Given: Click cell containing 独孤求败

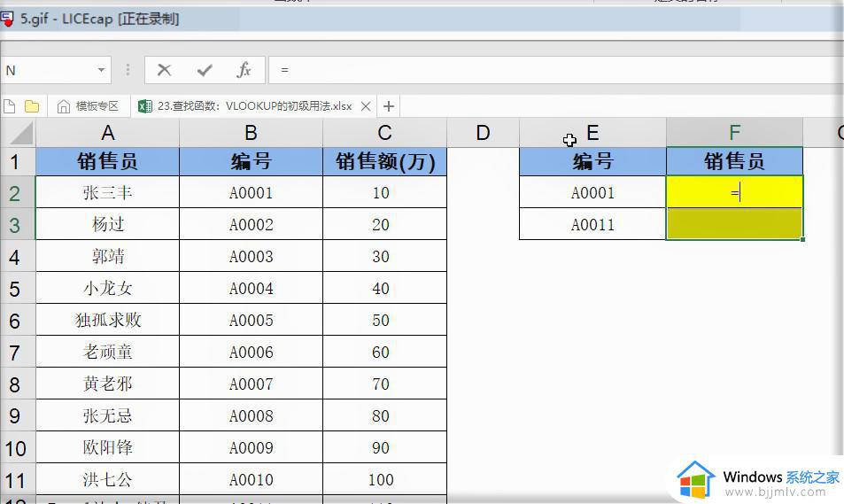Looking at the screenshot, I should pyautogui.click(x=108, y=321).
